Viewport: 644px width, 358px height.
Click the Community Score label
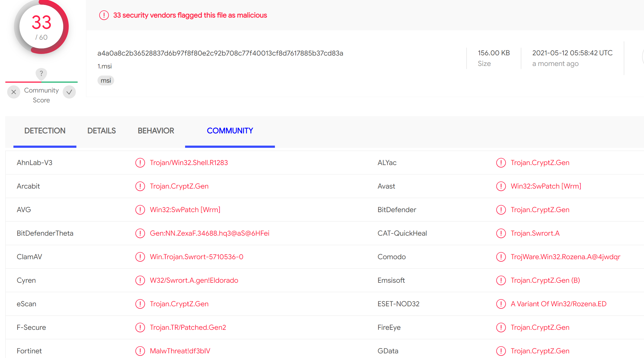click(x=41, y=95)
